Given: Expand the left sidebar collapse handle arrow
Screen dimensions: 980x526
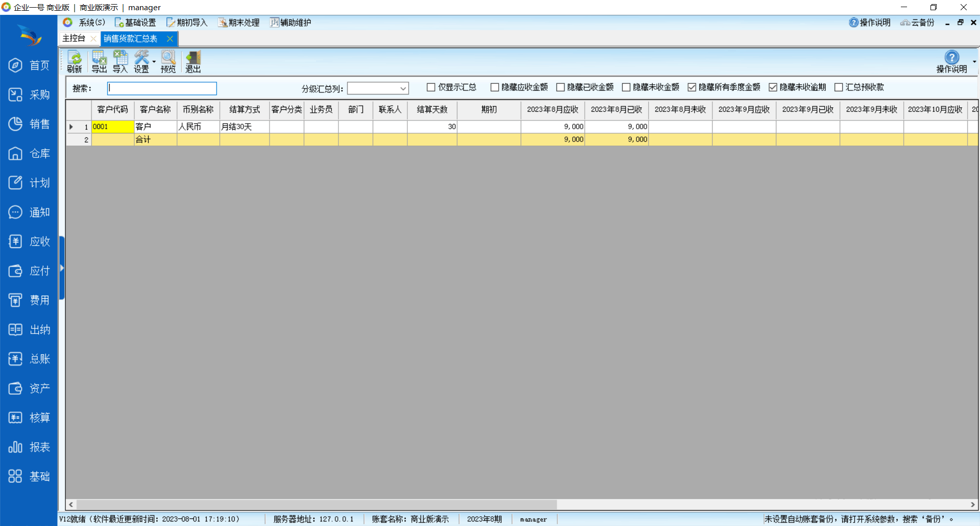Looking at the screenshot, I should [x=62, y=268].
